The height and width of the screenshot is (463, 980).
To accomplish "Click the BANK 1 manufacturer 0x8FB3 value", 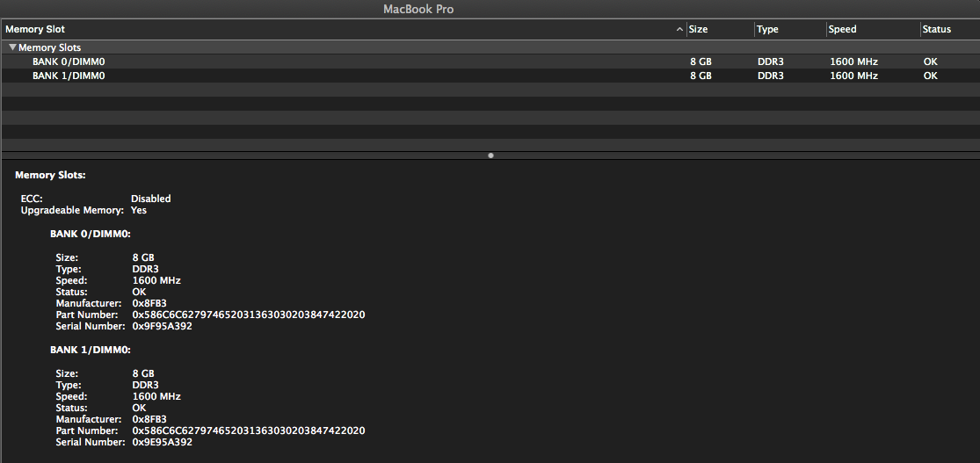I will click(149, 419).
